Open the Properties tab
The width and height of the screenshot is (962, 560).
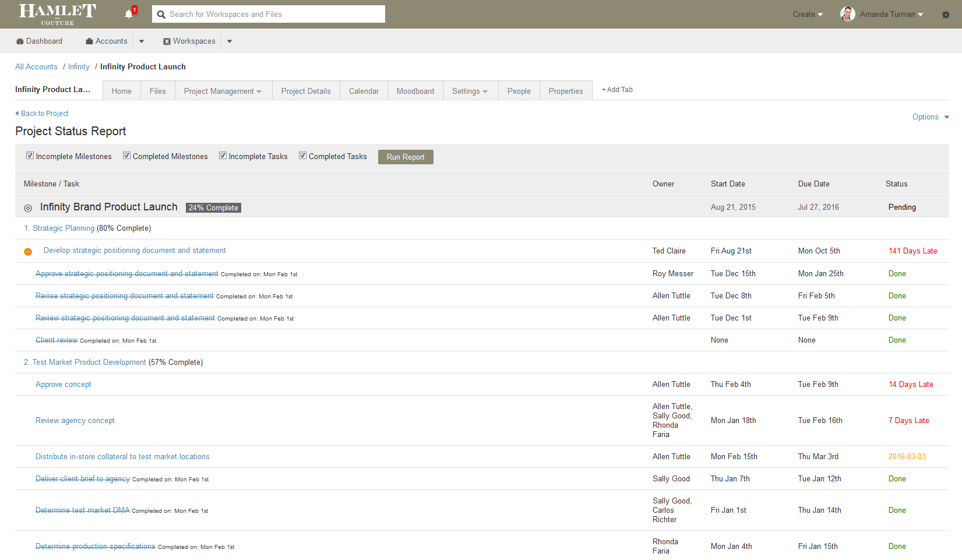click(x=566, y=91)
